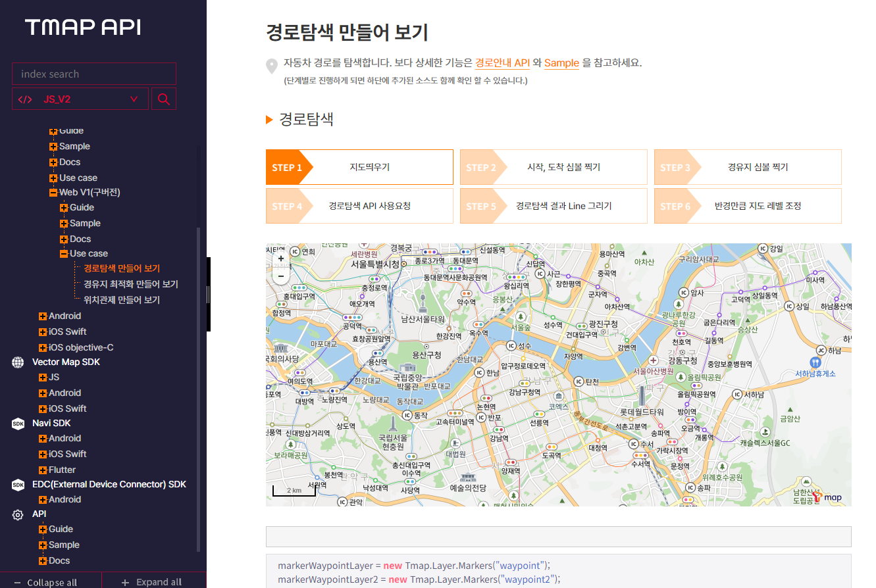Open 경로탐색 만들어 보기 tree item
The image size is (876, 588).
pyautogui.click(x=122, y=268)
